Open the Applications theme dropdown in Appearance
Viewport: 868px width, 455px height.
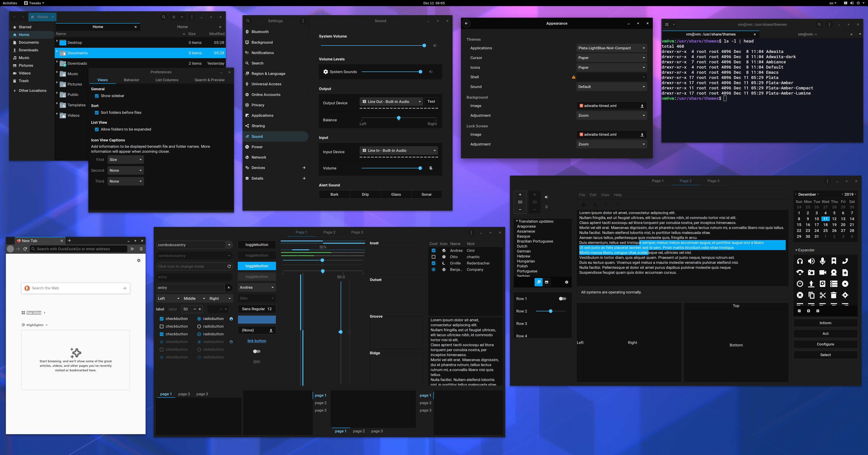coord(611,48)
